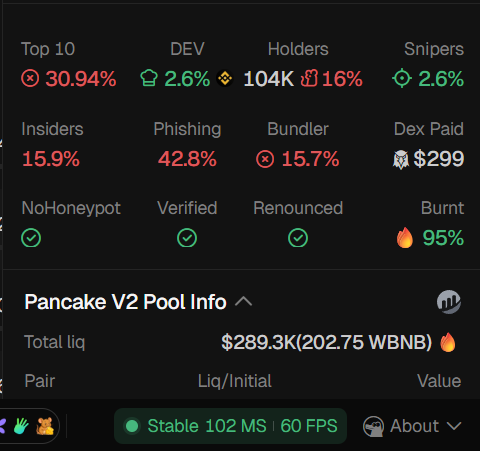Click the Value column header
The height and width of the screenshot is (451, 480).
point(439,381)
